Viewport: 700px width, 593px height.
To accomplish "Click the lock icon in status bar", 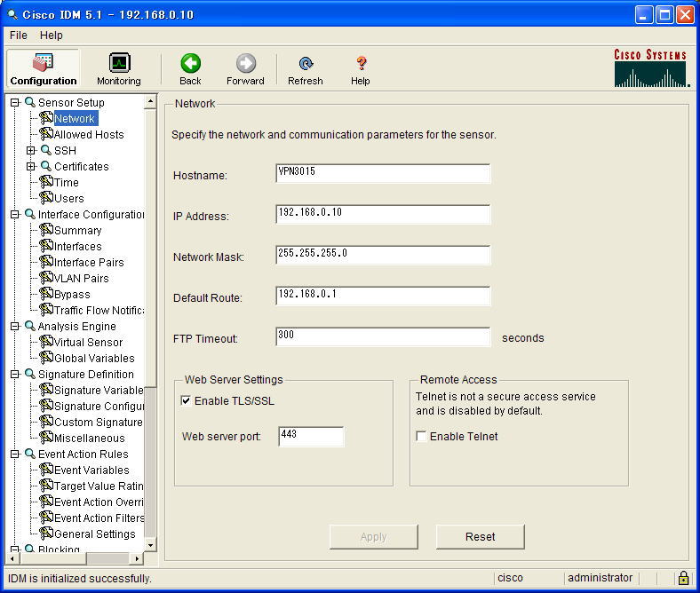I will pos(683,578).
